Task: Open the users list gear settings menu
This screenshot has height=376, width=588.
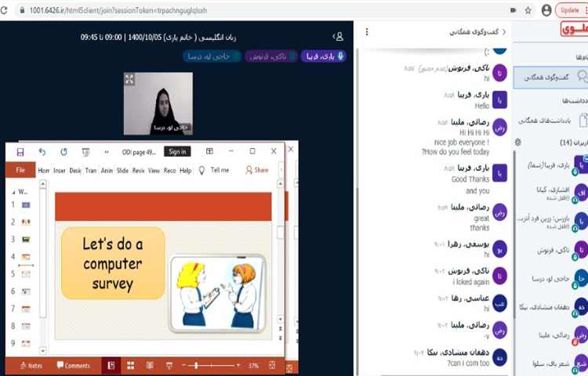Action: [x=518, y=142]
